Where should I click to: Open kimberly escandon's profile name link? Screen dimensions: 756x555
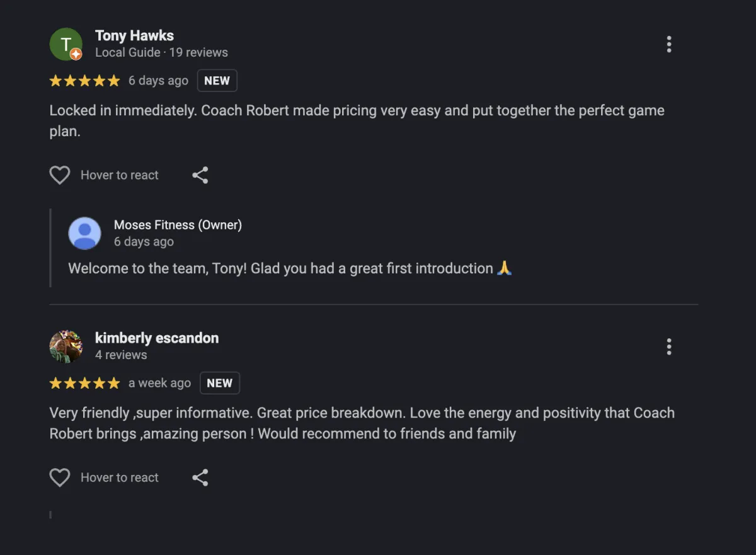[157, 338]
